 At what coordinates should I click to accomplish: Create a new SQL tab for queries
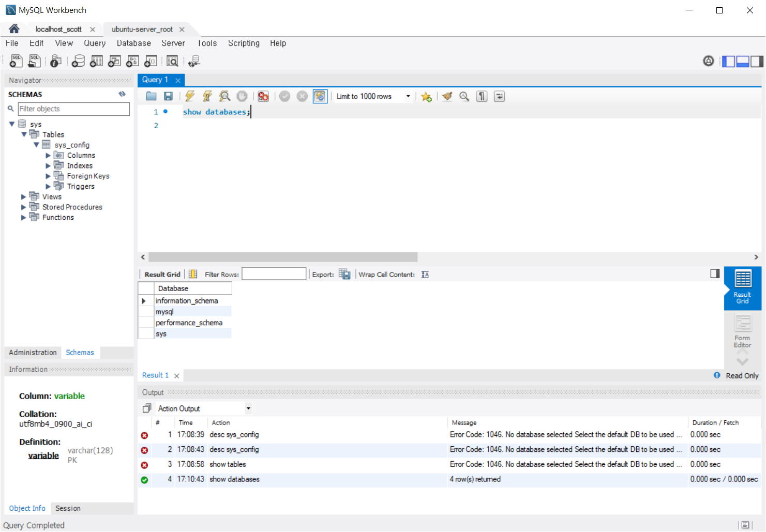(x=16, y=61)
